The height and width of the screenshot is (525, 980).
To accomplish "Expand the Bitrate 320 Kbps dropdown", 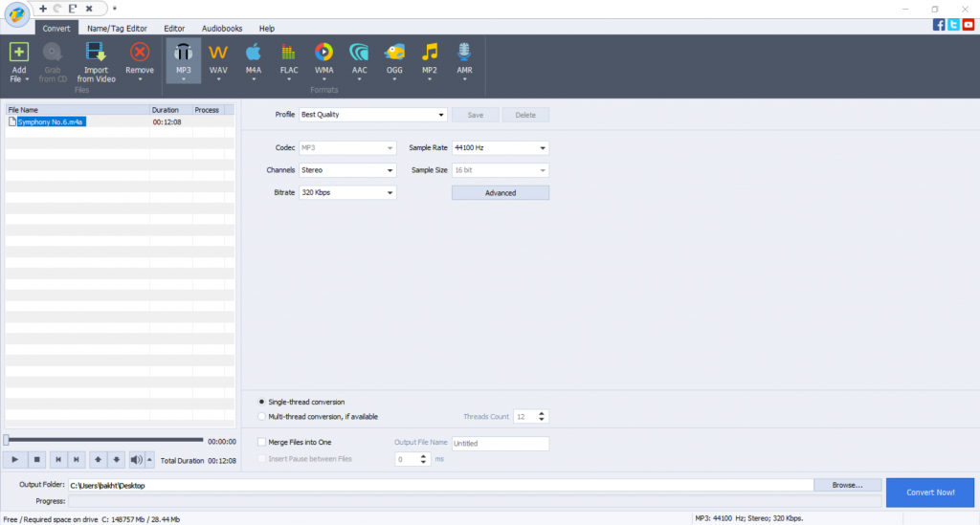I will 347,192.
